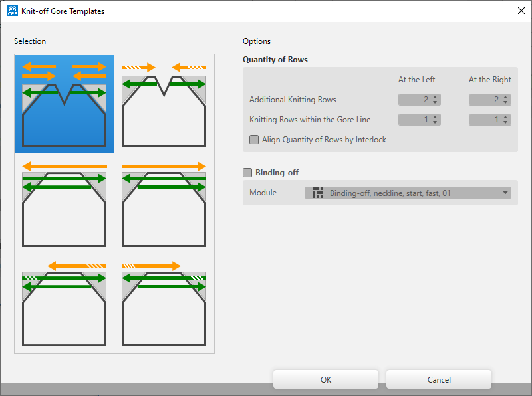This screenshot has height=396, width=532.
Task: Open the Module binding-off dropdown
Action: (x=407, y=193)
